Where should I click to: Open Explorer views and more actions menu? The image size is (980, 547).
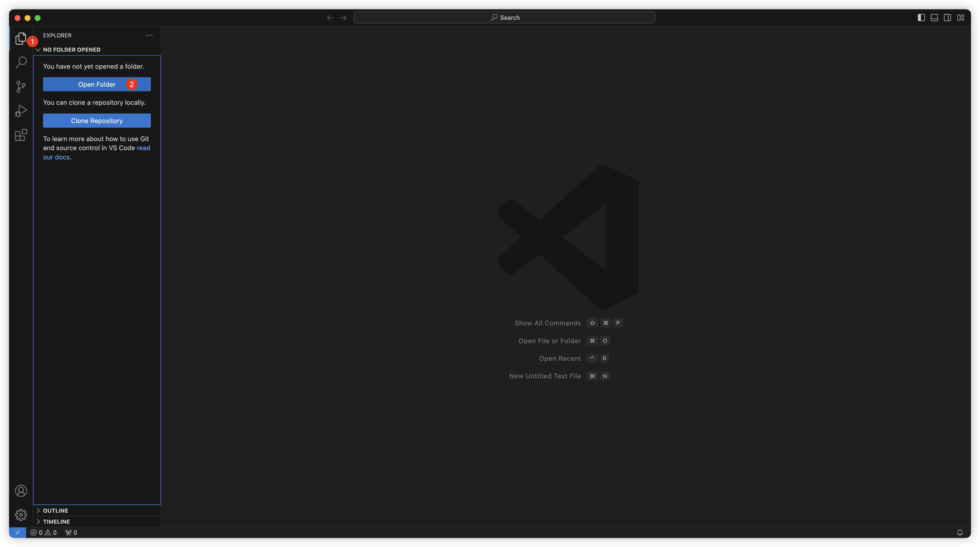(x=149, y=35)
